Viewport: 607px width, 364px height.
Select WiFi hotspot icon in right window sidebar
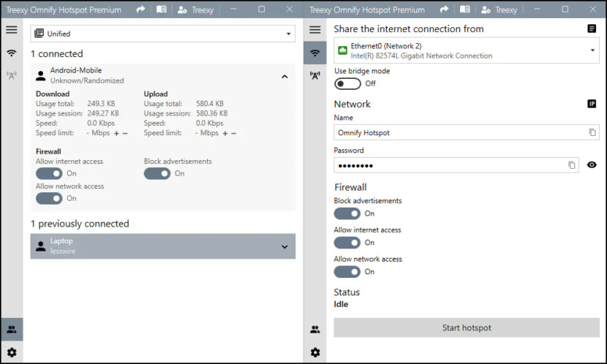click(315, 53)
